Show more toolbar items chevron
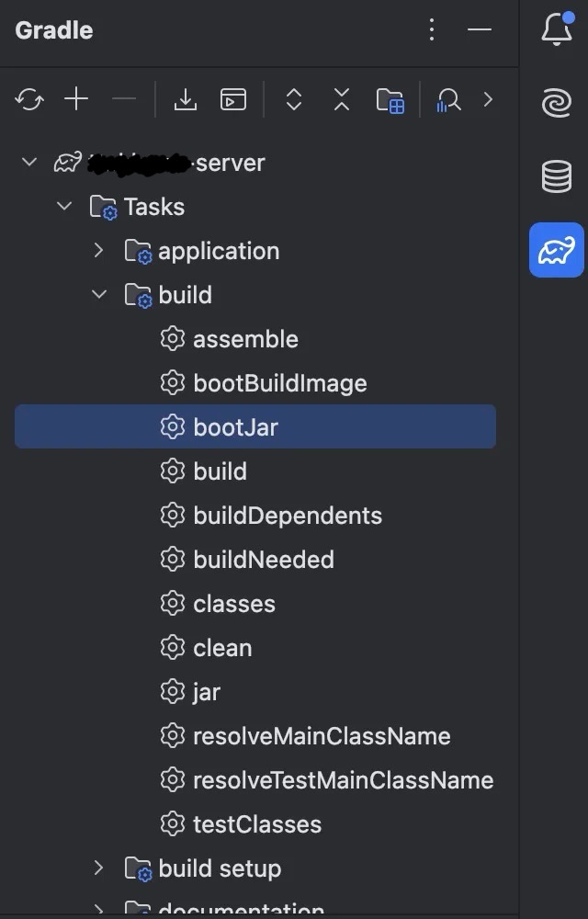The width and height of the screenshot is (588, 919). pos(488,99)
